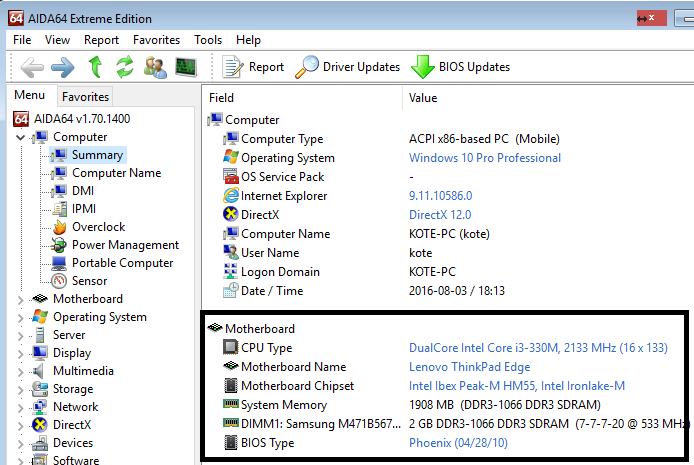Image resolution: width=694 pixels, height=465 pixels.
Task: Expand the Server tree node
Action: (20, 336)
